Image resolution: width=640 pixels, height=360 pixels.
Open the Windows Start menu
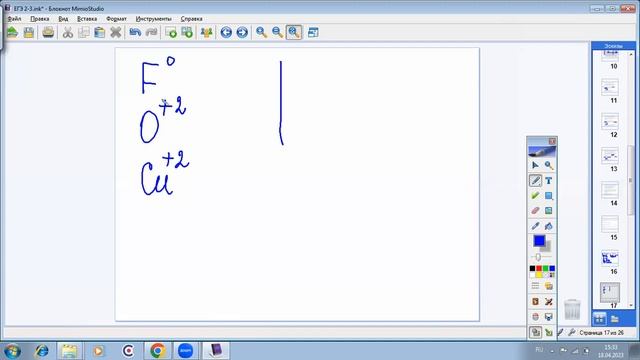pos(12,351)
